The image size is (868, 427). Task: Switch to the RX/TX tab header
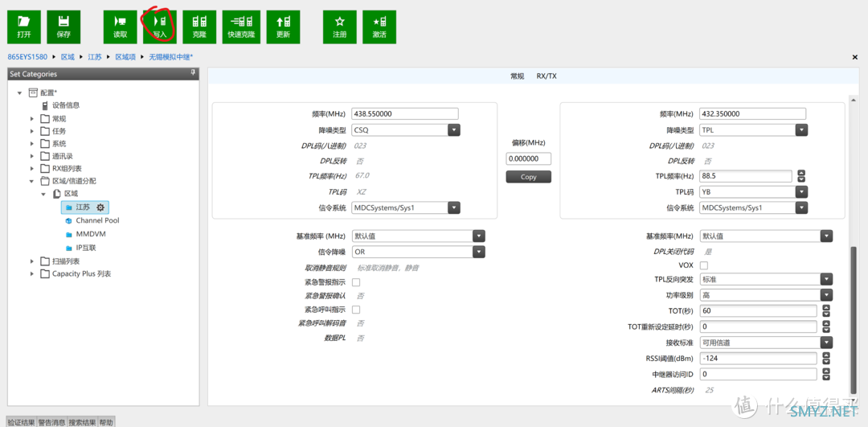[x=547, y=76]
